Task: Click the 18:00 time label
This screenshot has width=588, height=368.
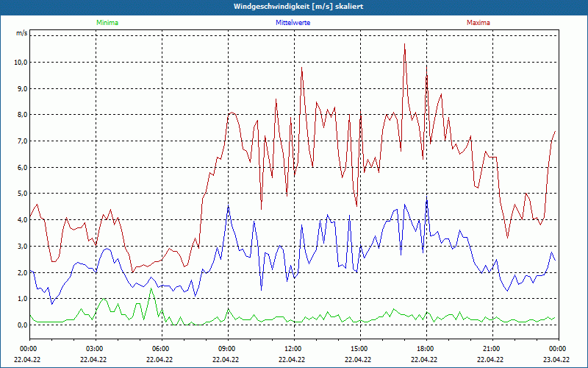Action: 426,349
